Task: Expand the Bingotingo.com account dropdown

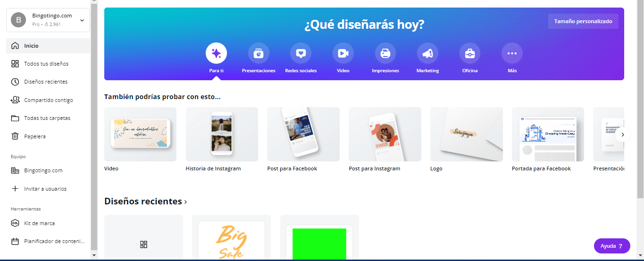Action: (82, 20)
